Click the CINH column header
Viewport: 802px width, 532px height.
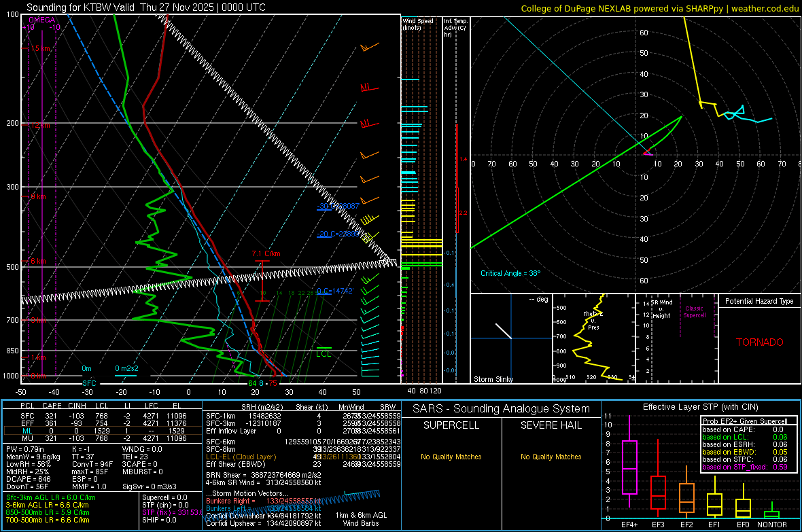click(x=77, y=406)
